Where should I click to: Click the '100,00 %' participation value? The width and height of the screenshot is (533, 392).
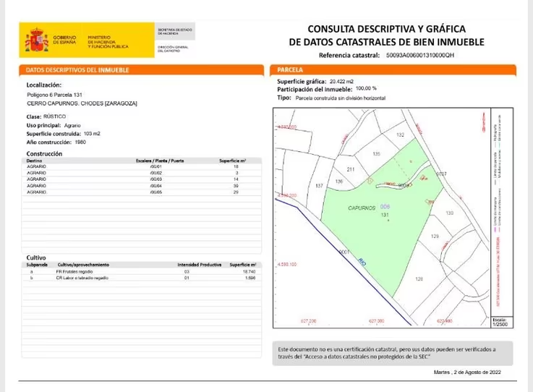pyautogui.click(x=366, y=88)
